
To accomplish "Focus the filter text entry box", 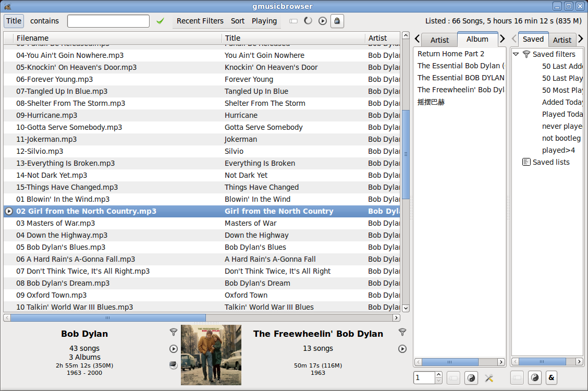I will click(x=108, y=21).
